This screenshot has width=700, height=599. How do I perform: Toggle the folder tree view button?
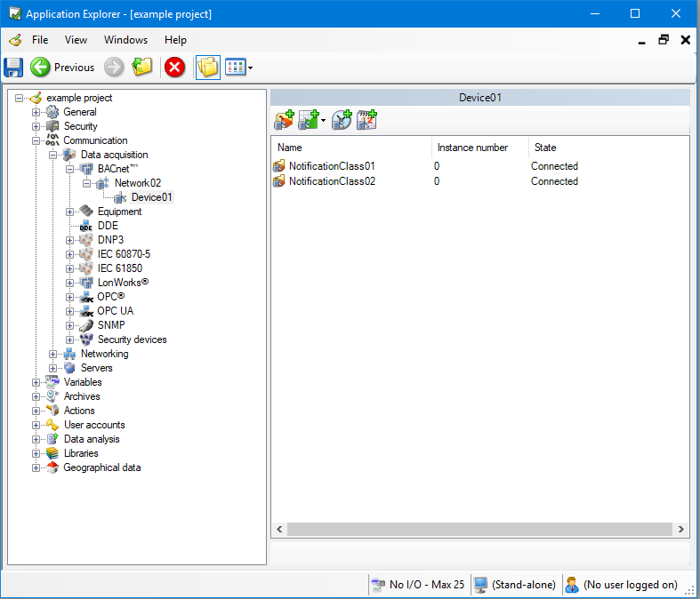[x=207, y=68]
